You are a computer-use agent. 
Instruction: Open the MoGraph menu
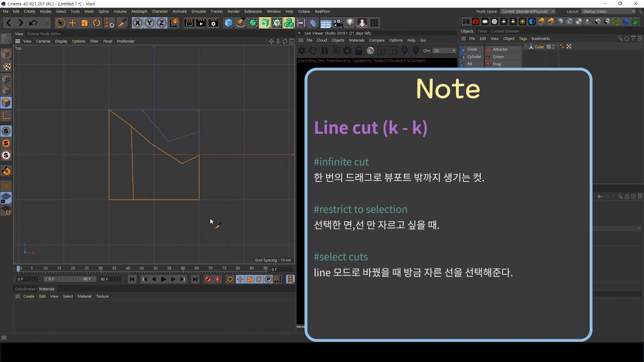pyautogui.click(x=139, y=12)
